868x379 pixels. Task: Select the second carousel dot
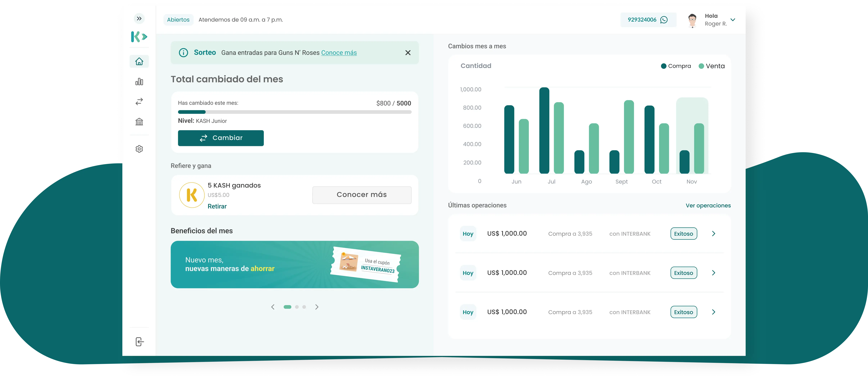click(297, 307)
